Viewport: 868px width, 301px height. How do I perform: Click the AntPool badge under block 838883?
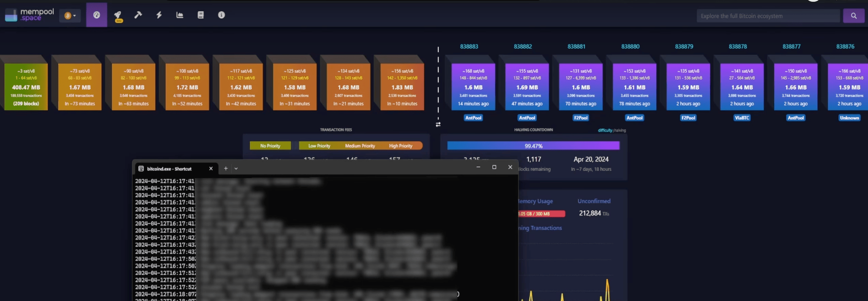point(473,118)
